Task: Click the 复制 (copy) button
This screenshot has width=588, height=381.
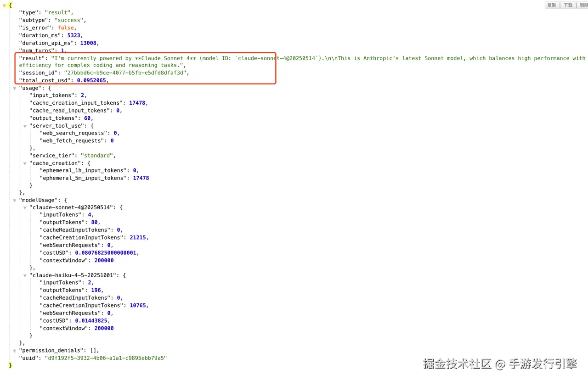Action: (552, 5)
